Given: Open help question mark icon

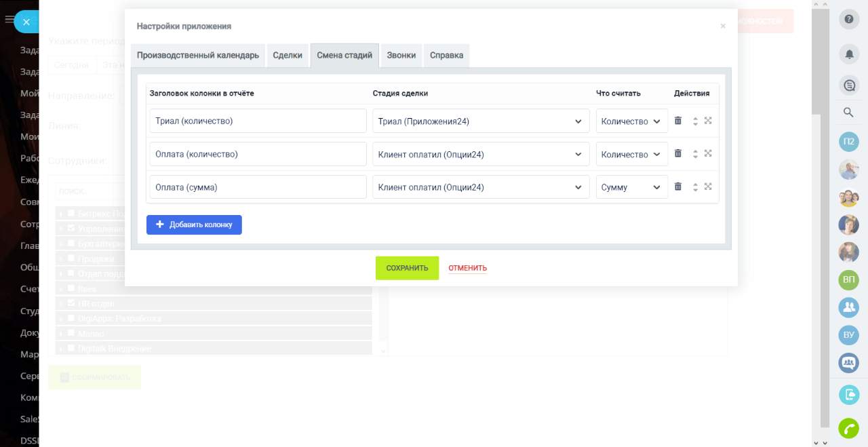Looking at the screenshot, I should [848, 19].
